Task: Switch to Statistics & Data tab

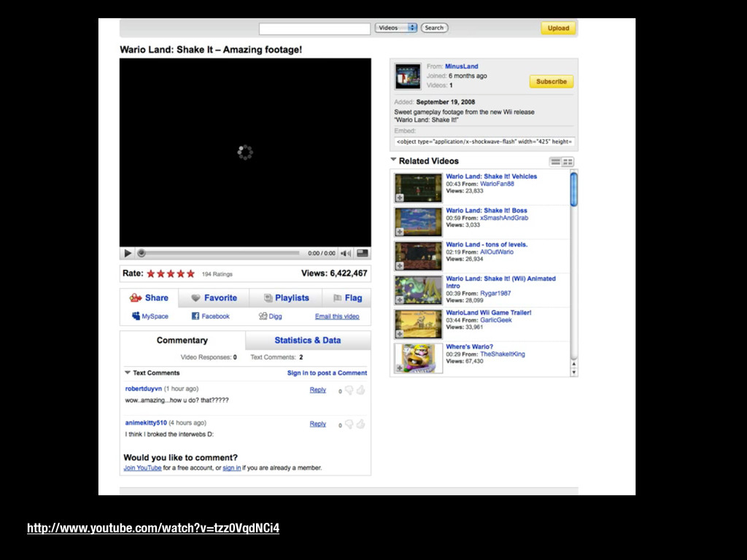Action: [x=308, y=340]
